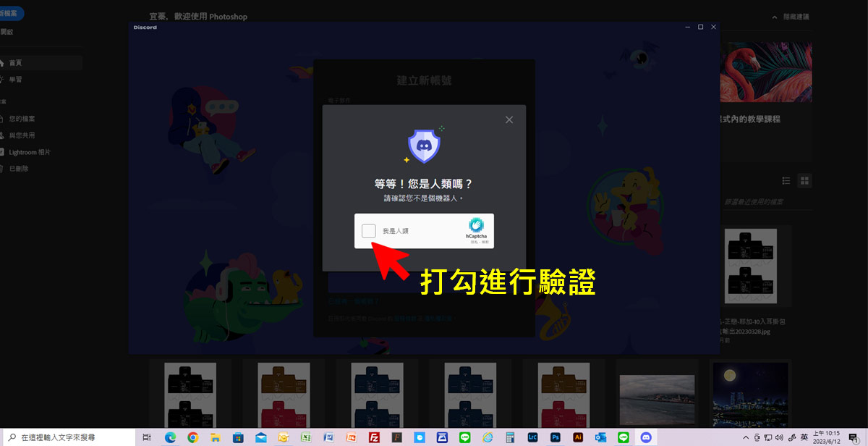Open the flamingo tutorial image in Photoshop
The width and height of the screenshot is (868, 446).
click(766, 71)
